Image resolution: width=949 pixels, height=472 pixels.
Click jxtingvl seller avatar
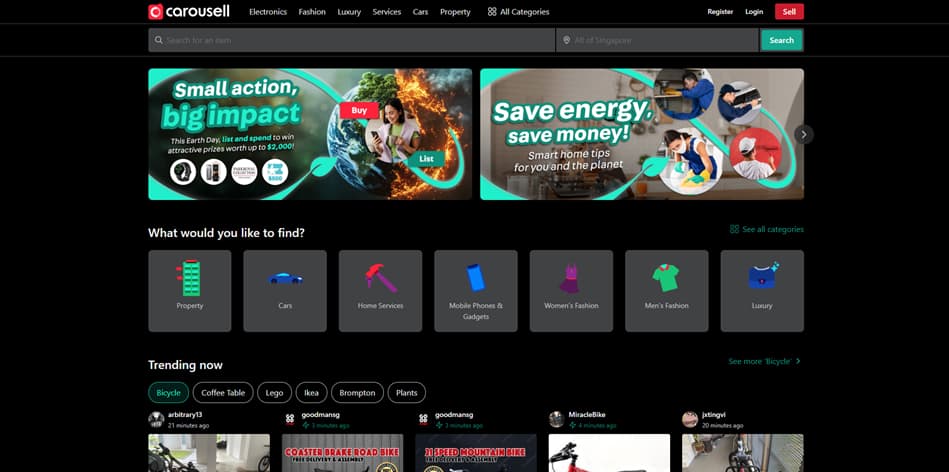coord(690,419)
